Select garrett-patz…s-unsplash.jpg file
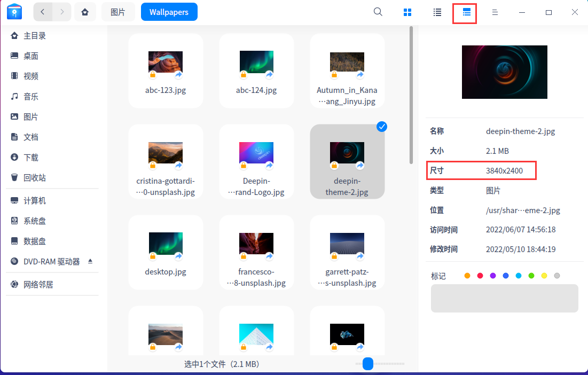This screenshot has width=588, height=375. (x=347, y=252)
